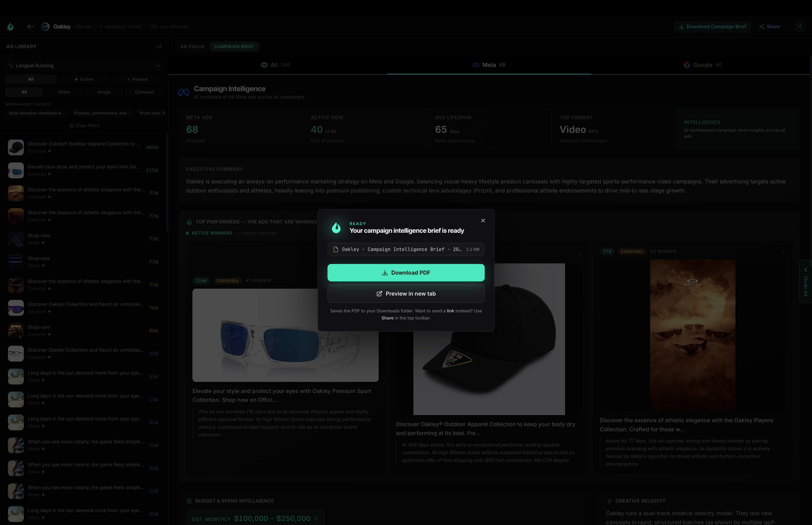Click the icon next to estimated monthly budget
This screenshot has width=812, height=525.
pos(316,519)
